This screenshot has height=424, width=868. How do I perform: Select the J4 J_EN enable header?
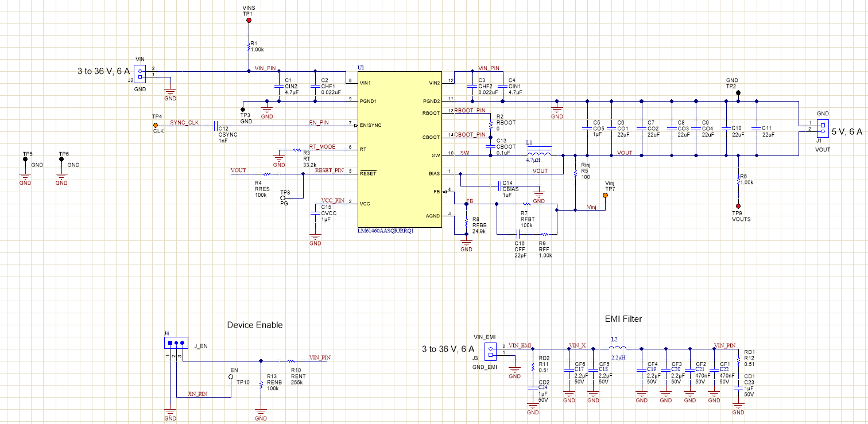point(177,343)
